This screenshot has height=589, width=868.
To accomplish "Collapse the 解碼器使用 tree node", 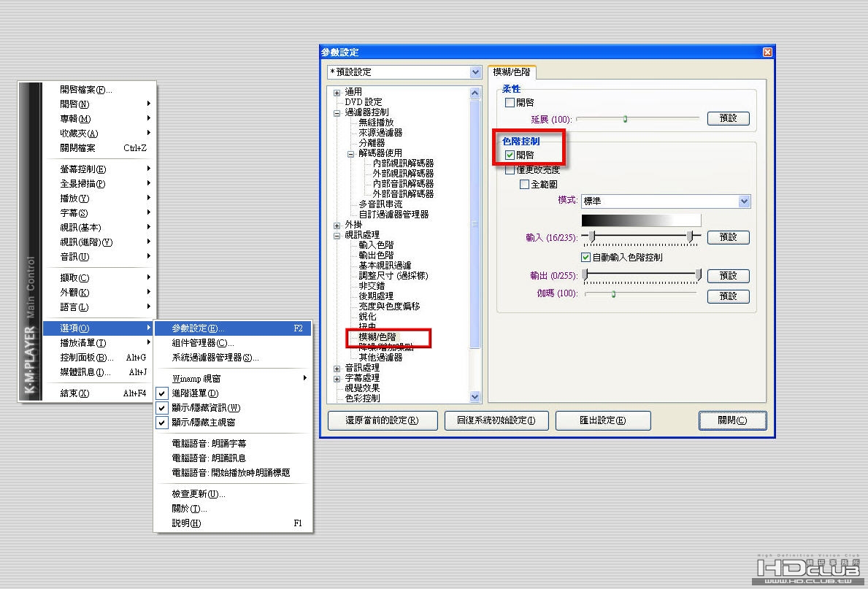I will [x=350, y=154].
